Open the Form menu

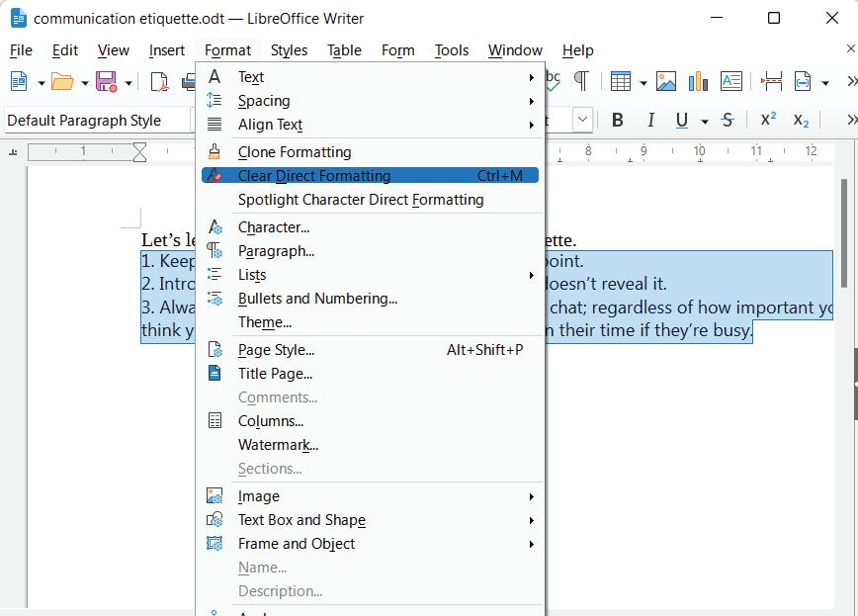[x=397, y=50]
